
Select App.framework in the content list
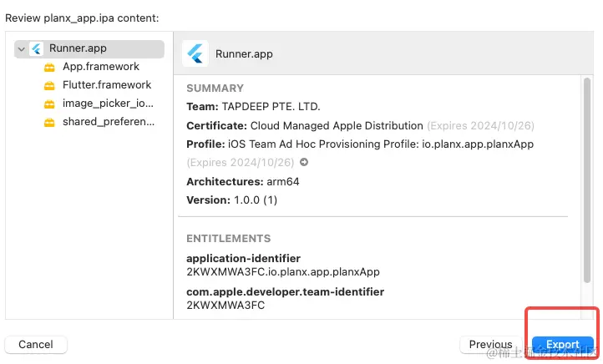(100, 67)
